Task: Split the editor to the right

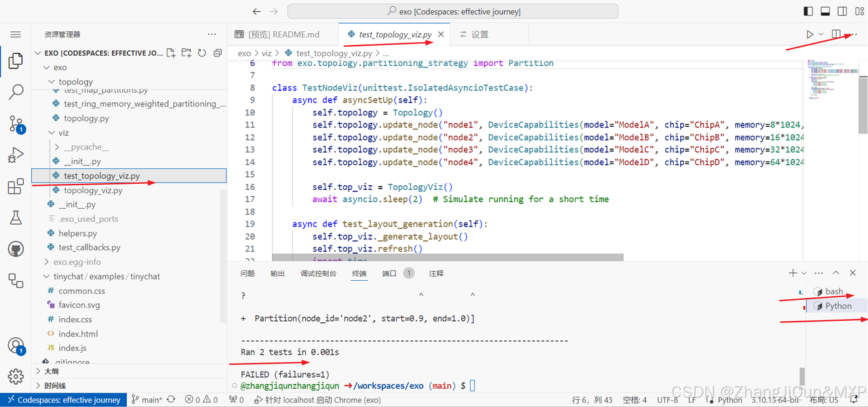Action: click(x=837, y=34)
